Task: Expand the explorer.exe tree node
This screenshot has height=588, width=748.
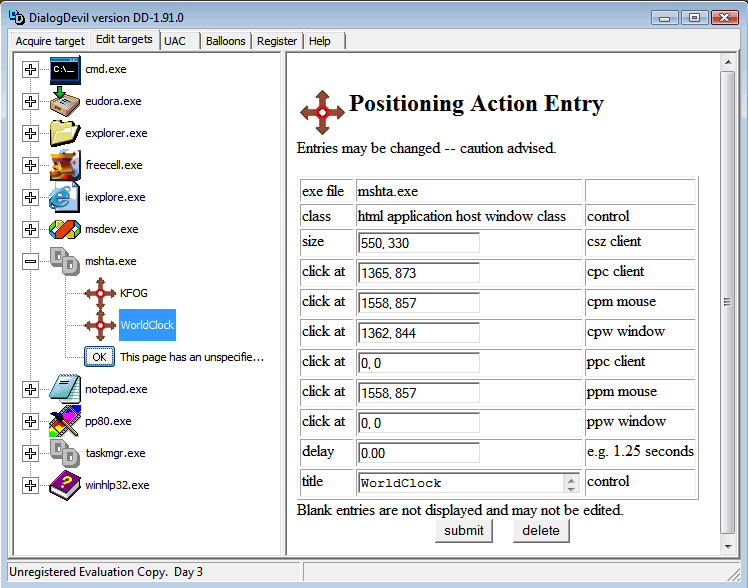Action: [x=30, y=134]
